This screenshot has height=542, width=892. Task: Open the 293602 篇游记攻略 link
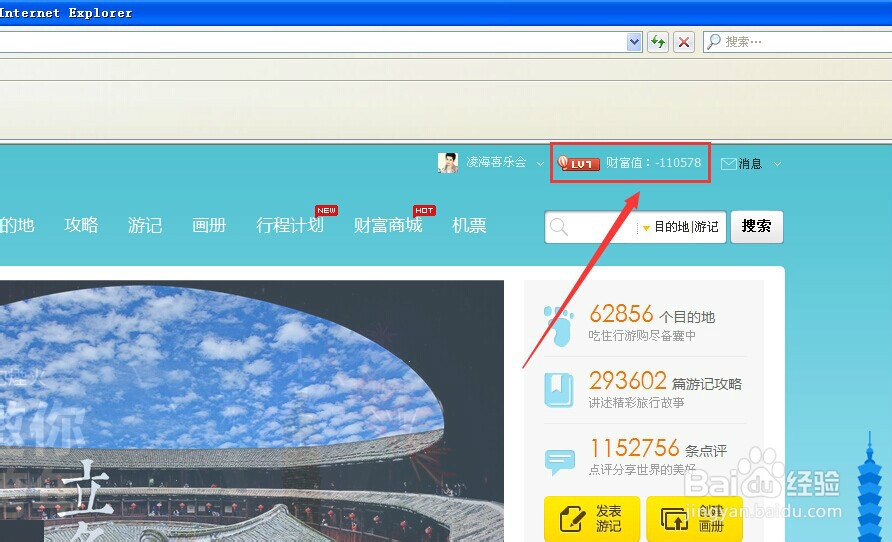(x=665, y=381)
